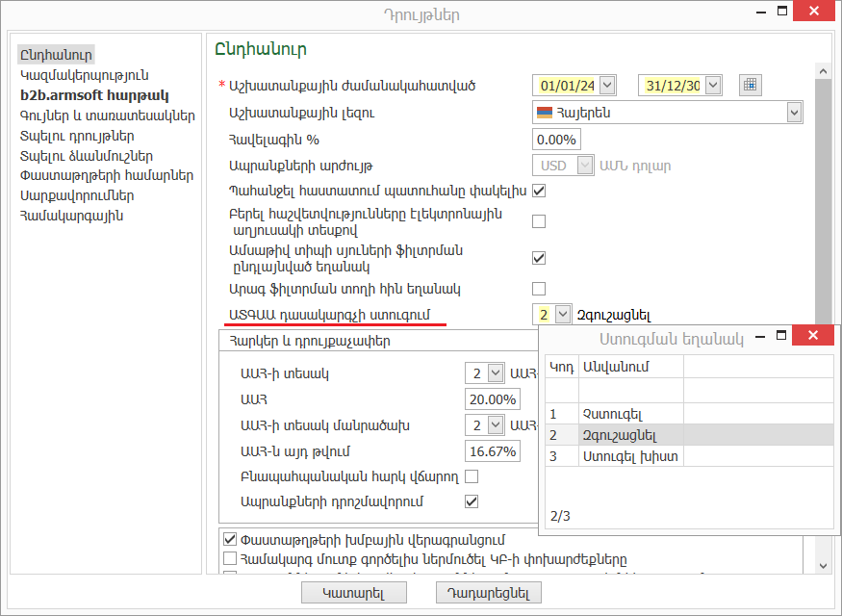Image resolution: width=842 pixels, height=616 pixels.
Task: Check Բնապահպանական հարկ վճարող checkbox
Action: point(472,476)
